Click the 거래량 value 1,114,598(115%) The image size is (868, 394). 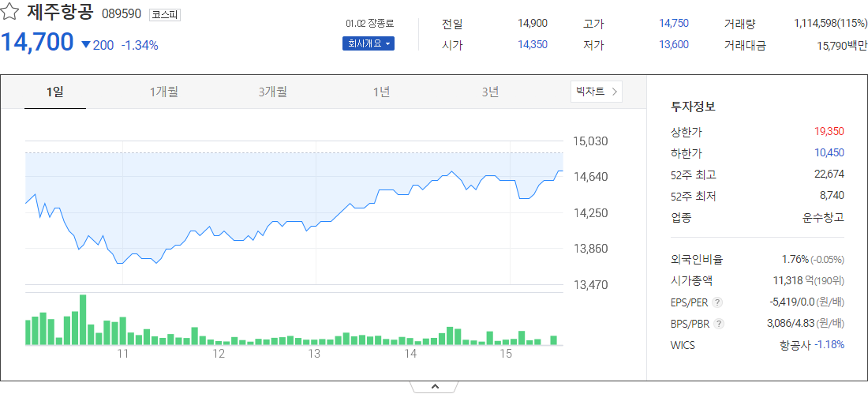tap(830, 23)
